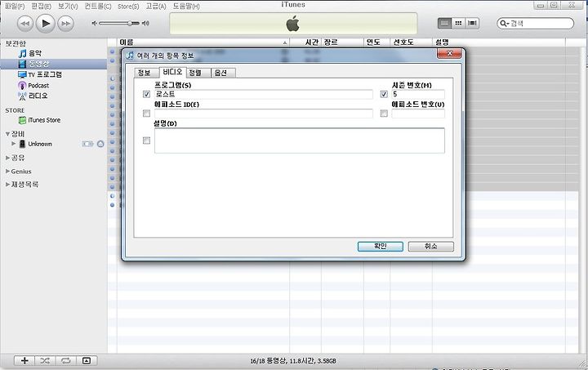Toggle the 에피소드 ID checkbox
Viewport: 588px width, 370px height.
147,114
